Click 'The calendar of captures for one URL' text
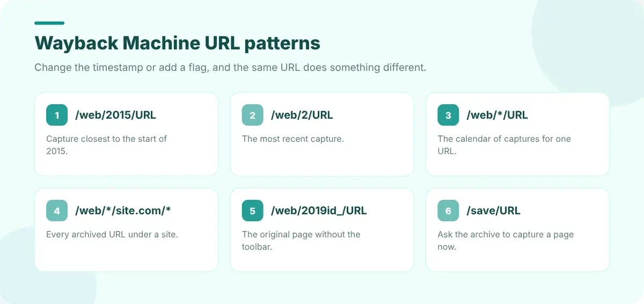644x304 pixels. [x=504, y=145]
